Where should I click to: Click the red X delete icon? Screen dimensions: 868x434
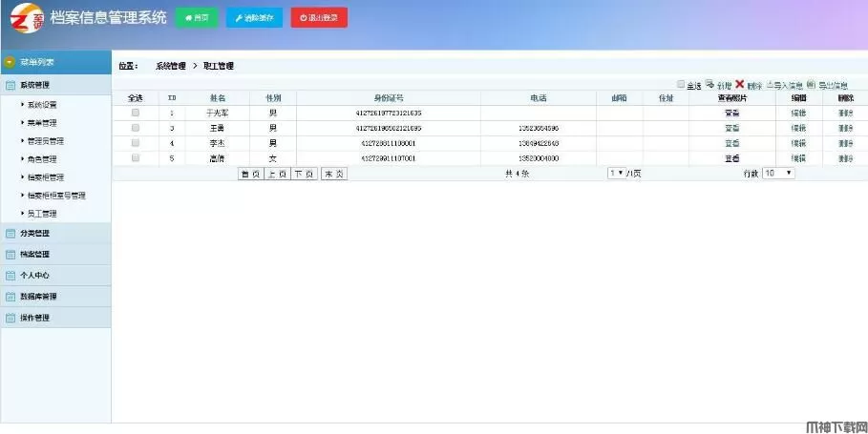[739, 84]
